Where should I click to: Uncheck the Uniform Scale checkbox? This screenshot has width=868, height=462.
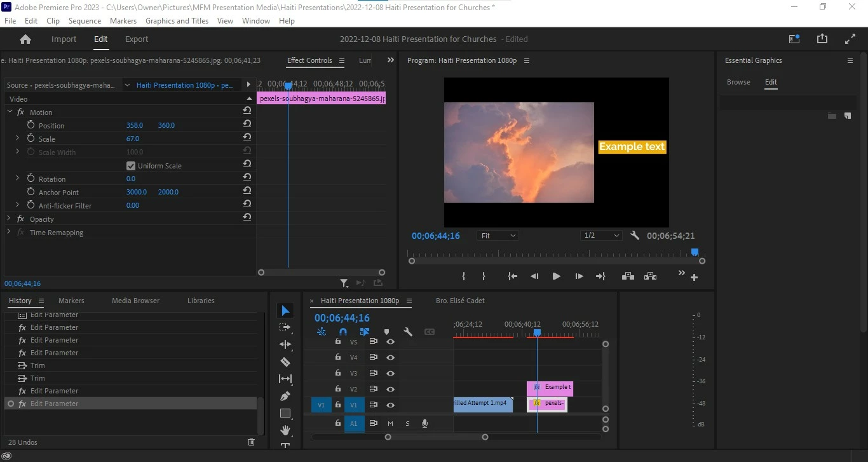point(131,166)
